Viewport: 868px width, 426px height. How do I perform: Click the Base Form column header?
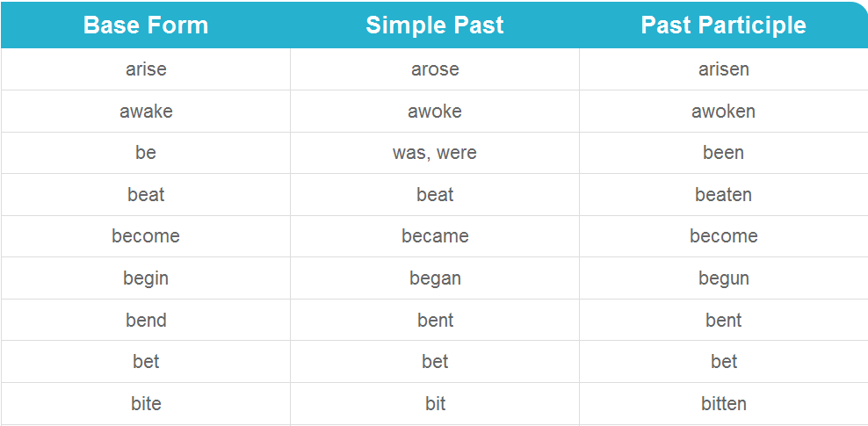(146, 25)
